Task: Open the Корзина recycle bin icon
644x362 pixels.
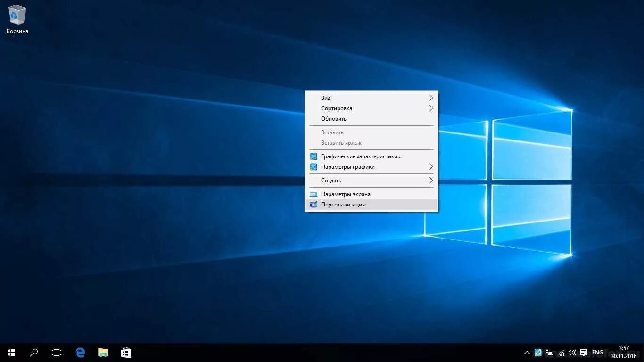Action: point(17,19)
